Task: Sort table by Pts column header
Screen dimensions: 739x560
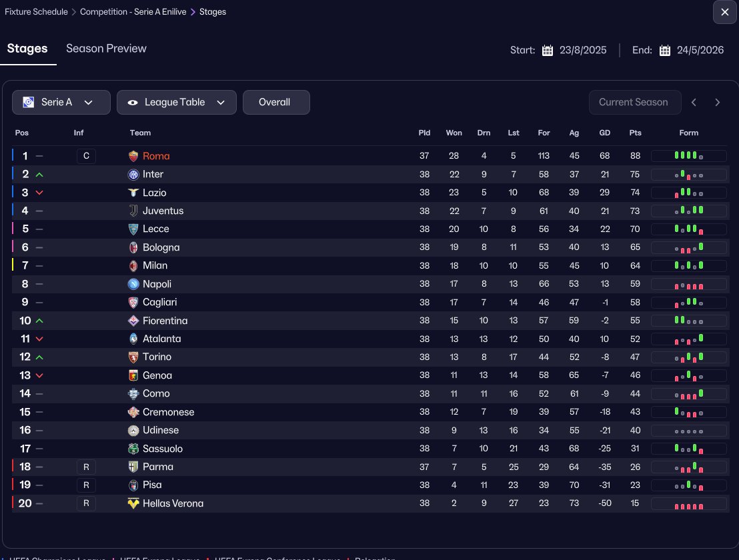Action: pos(635,133)
